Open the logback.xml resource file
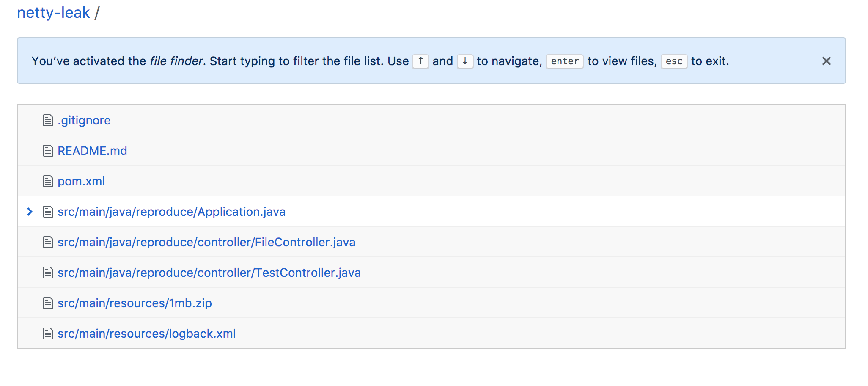 pyautogui.click(x=146, y=333)
